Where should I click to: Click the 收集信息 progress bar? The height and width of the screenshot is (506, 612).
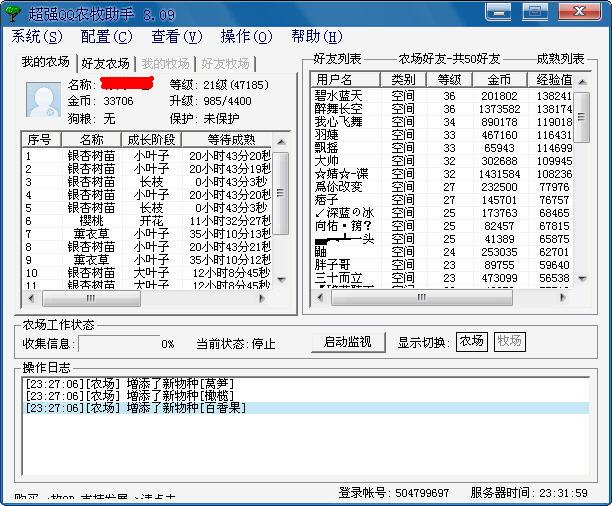119,344
